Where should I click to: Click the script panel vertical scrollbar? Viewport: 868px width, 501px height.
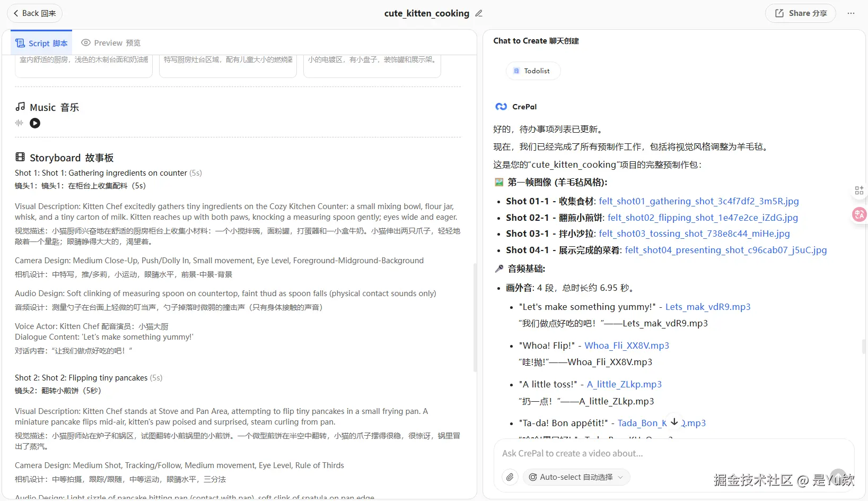coord(475,317)
